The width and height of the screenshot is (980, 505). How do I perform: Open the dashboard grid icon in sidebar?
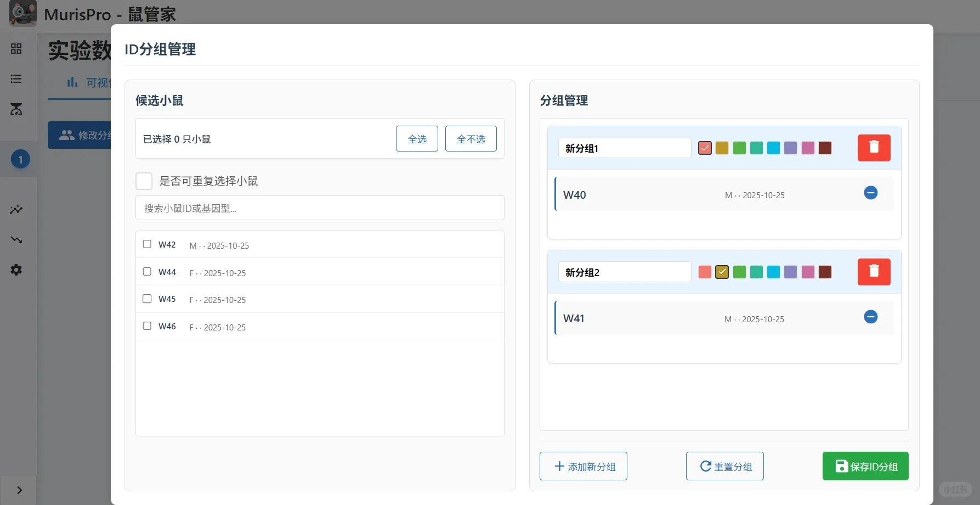coord(16,49)
